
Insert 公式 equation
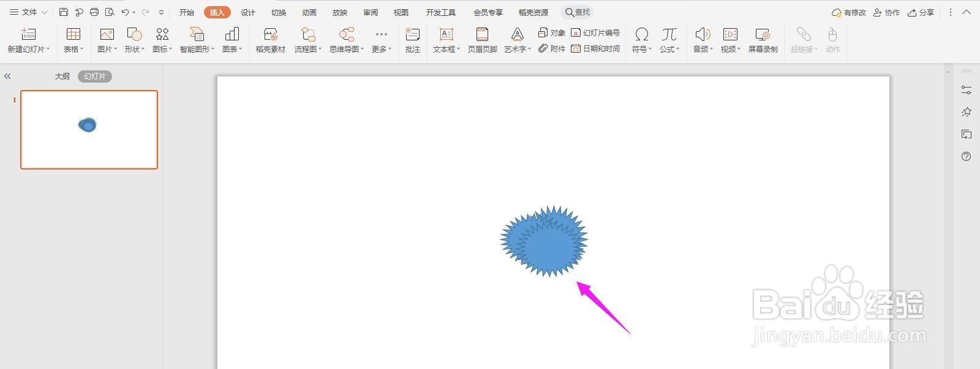(x=669, y=40)
